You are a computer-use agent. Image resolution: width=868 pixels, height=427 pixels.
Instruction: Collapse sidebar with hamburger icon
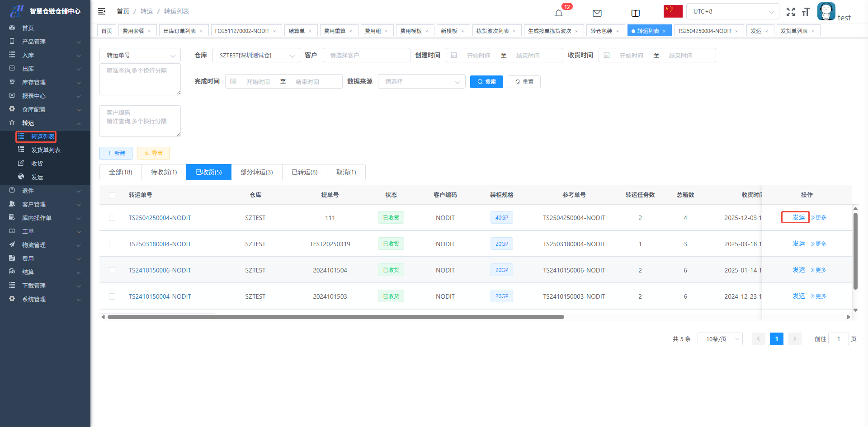[x=102, y=11]
